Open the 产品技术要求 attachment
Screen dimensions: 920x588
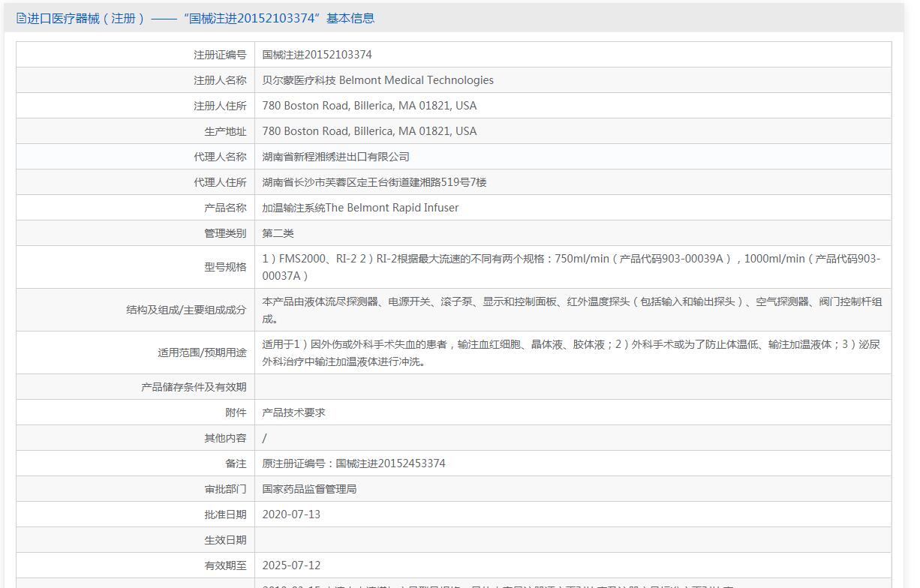point(293,412)
